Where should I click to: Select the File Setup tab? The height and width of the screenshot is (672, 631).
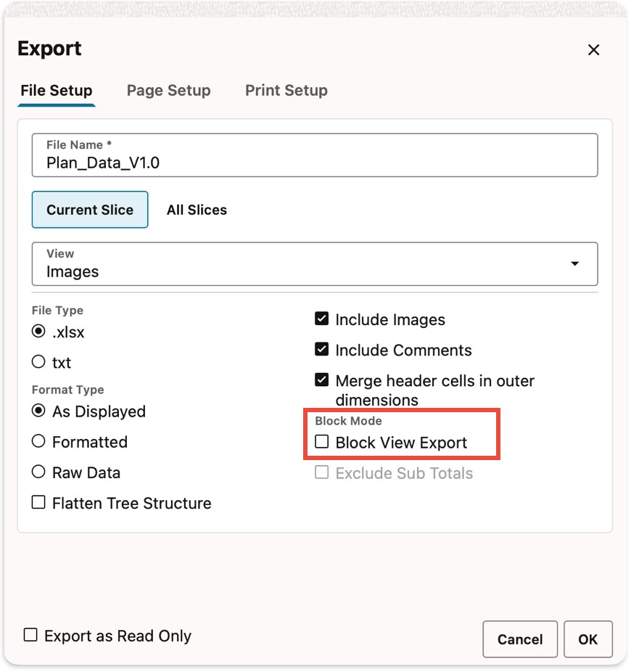(56, 91)
